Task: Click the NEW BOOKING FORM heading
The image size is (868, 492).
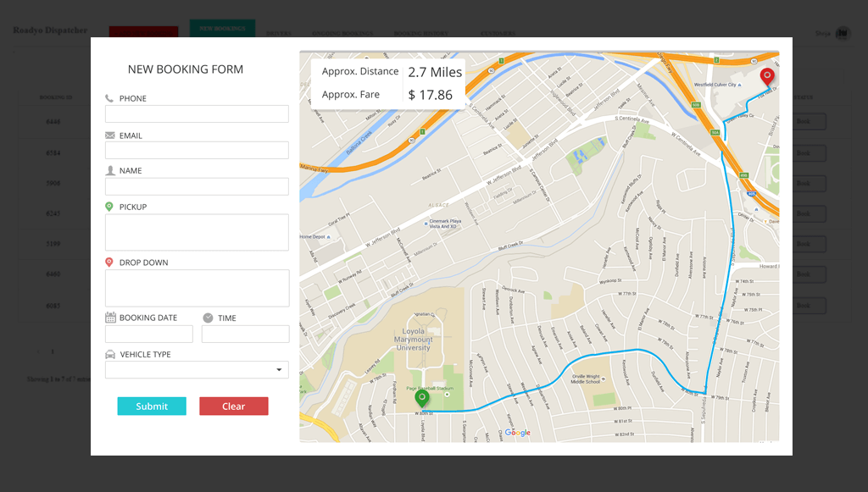Action: coord(186,69)
